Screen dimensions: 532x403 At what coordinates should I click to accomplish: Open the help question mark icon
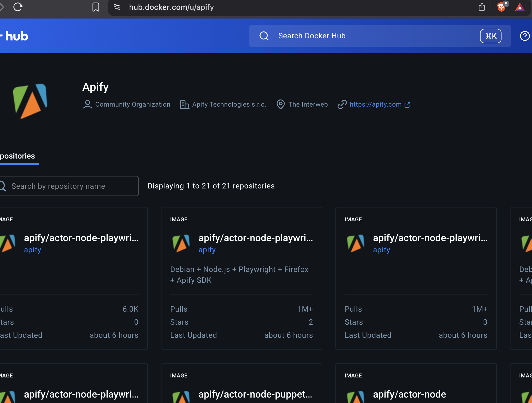pyautogui.click(x=525, y=36)
